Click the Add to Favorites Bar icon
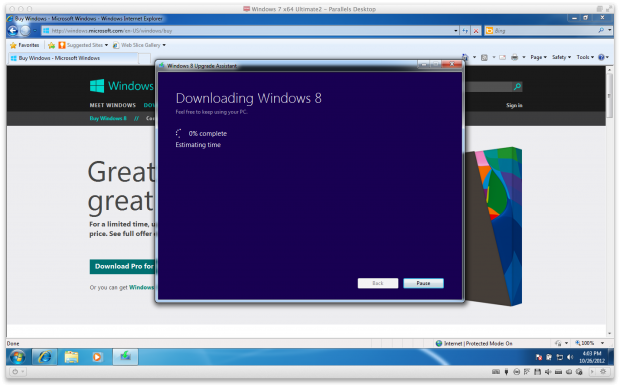Image resolution: width=620 pixels, height=387 pixels. point(51,45)
